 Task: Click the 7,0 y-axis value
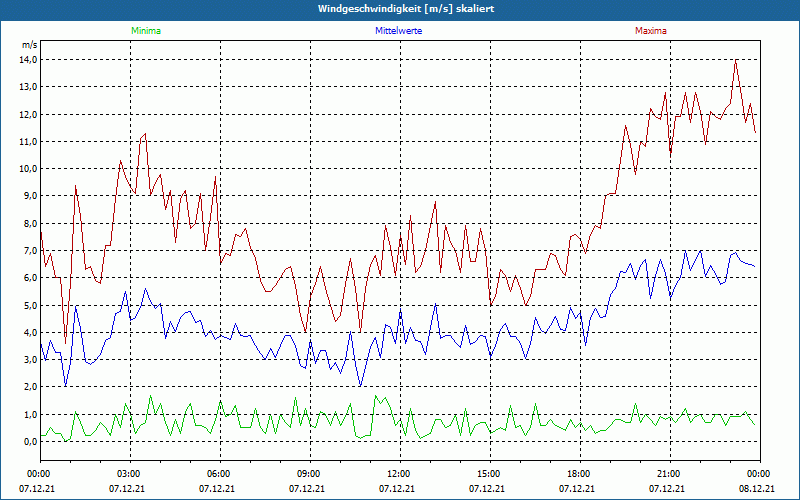(x=31, y=251)
